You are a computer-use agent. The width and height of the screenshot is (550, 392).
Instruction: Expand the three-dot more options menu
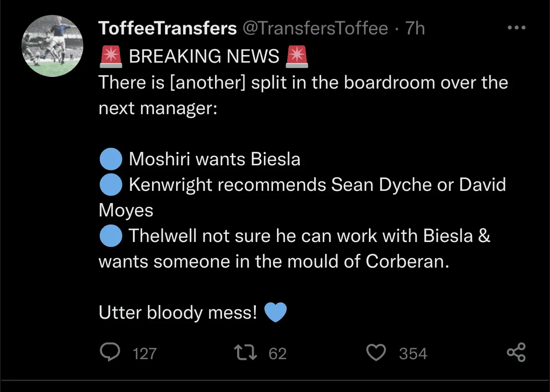(516, 27)
